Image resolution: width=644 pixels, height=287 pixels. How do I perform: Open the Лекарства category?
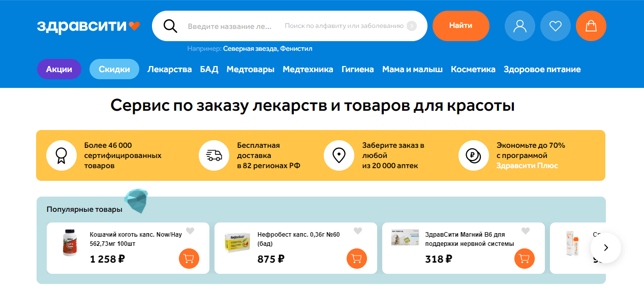(x=170, y=70)
